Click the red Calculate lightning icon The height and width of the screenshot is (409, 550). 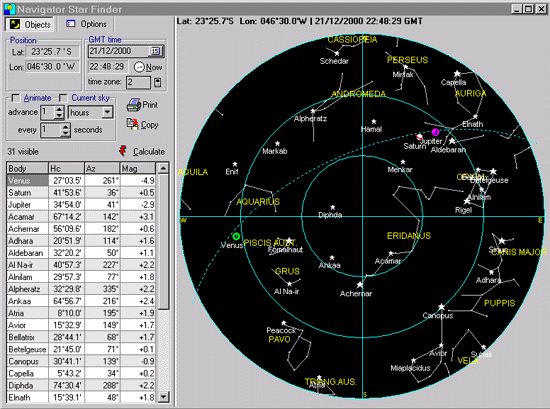coord(122,151)
